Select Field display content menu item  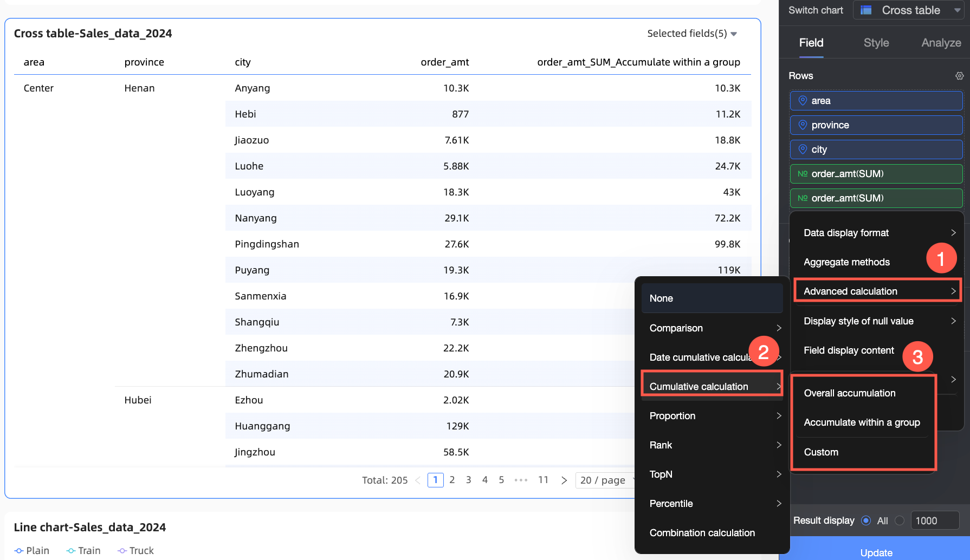849,350
